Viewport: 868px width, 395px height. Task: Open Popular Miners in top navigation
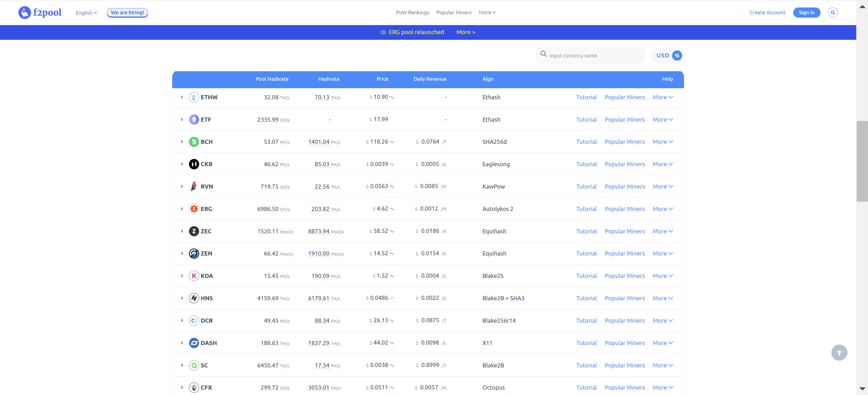[x=453, y=12]
